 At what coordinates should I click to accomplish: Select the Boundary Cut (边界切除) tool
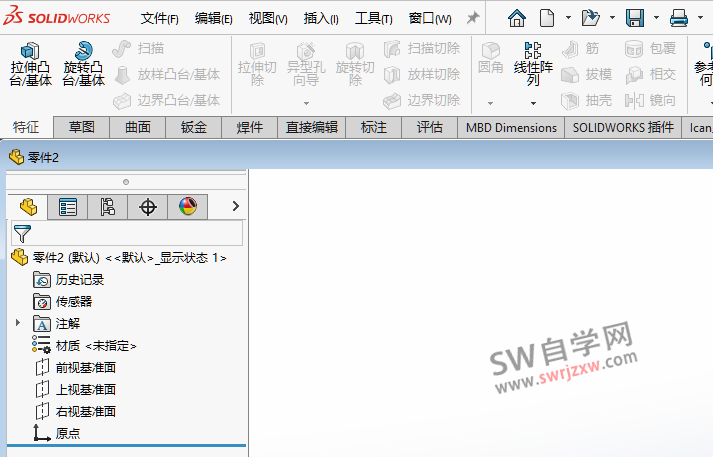click(422, 100)
